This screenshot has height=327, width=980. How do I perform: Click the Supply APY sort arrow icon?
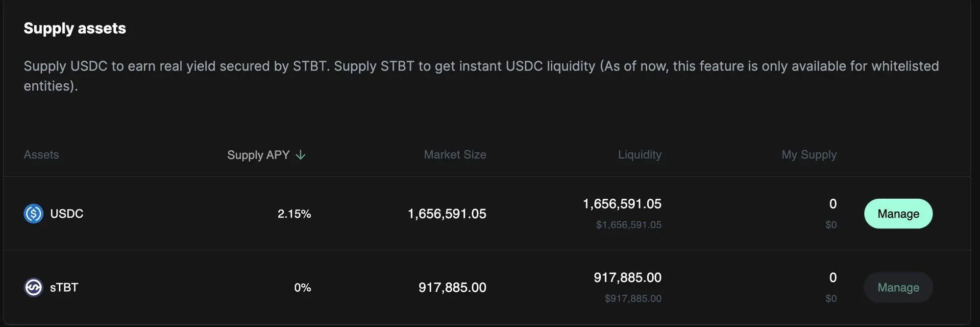point(301,155)
